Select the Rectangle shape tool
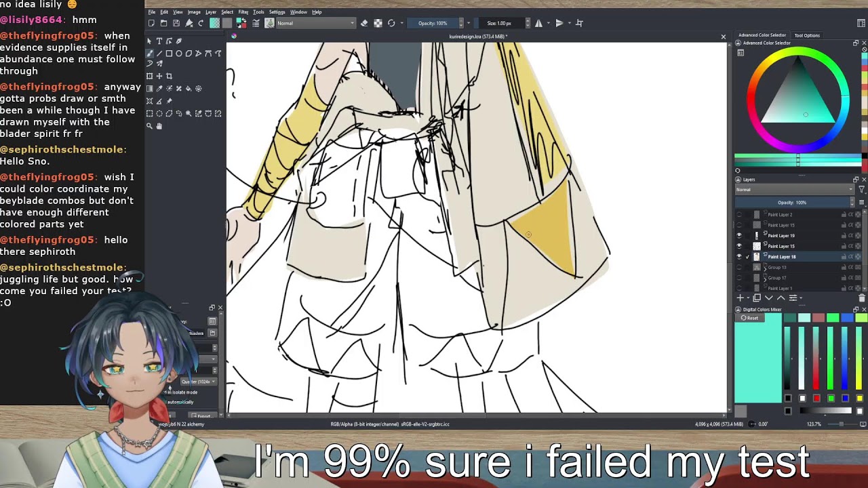 pyautogui.click(x=169, y=54)
